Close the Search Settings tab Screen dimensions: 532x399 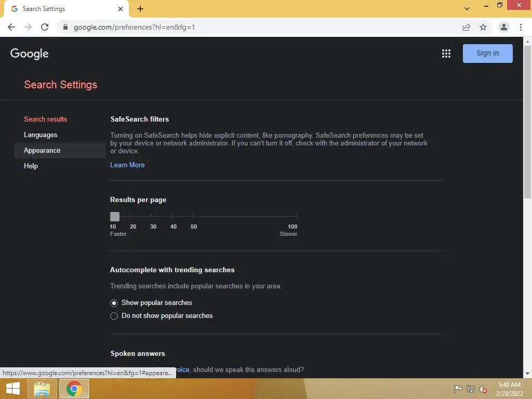click(121, 9)
